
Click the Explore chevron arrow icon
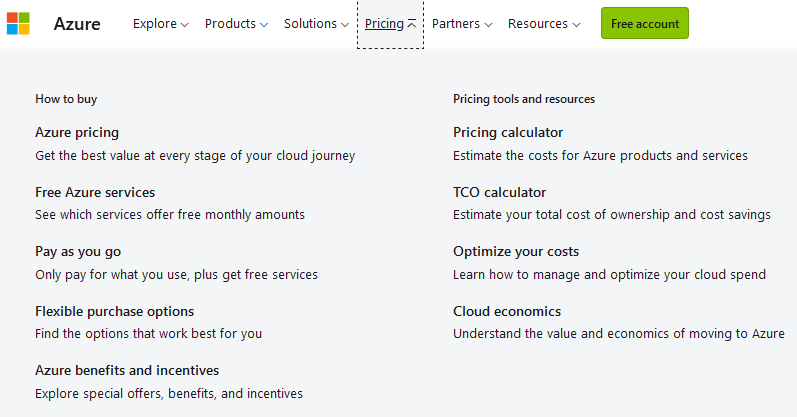point(185,24)
